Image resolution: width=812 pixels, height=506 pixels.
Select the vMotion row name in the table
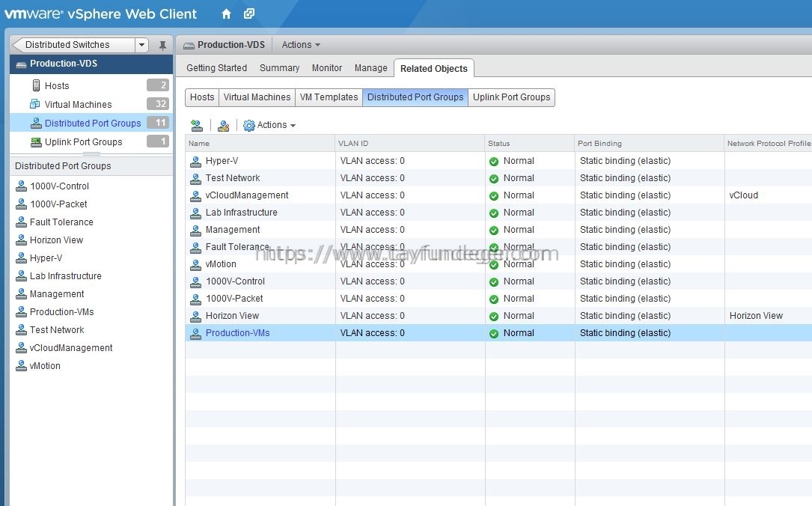(221, 264)
